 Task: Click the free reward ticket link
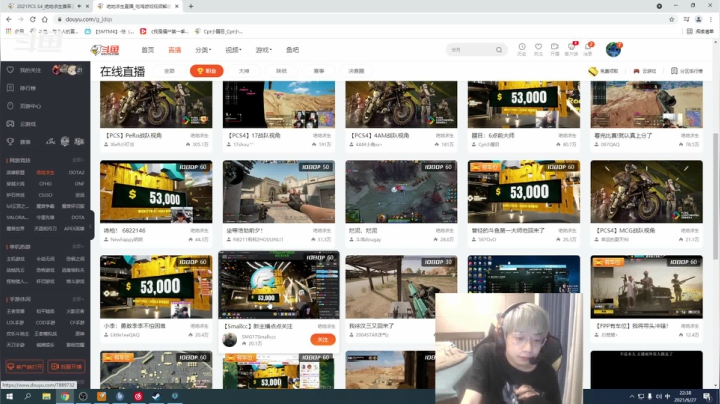[x=603, y=71]
